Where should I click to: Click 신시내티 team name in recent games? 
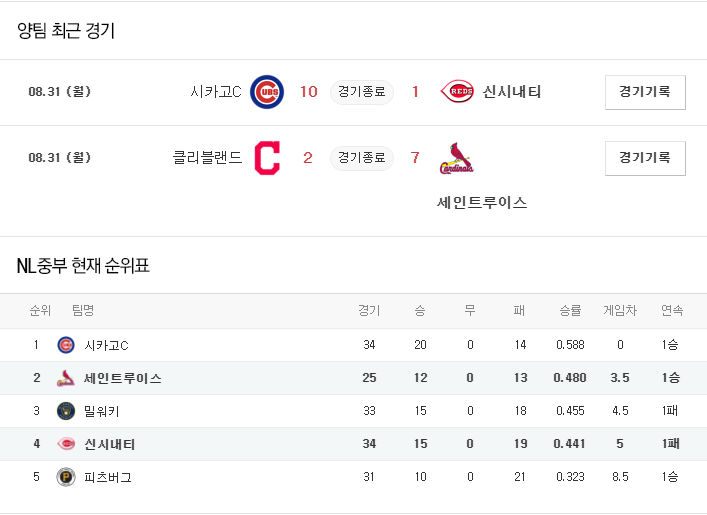(x=512, y=92)
